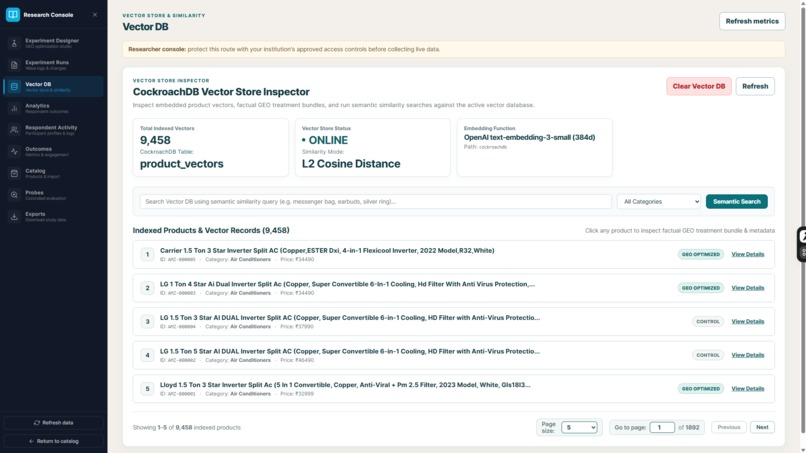Open View Details for LG 1.5 Ton 5 Star AC
The image size is (806, 453).
click(x=747, y=355)
